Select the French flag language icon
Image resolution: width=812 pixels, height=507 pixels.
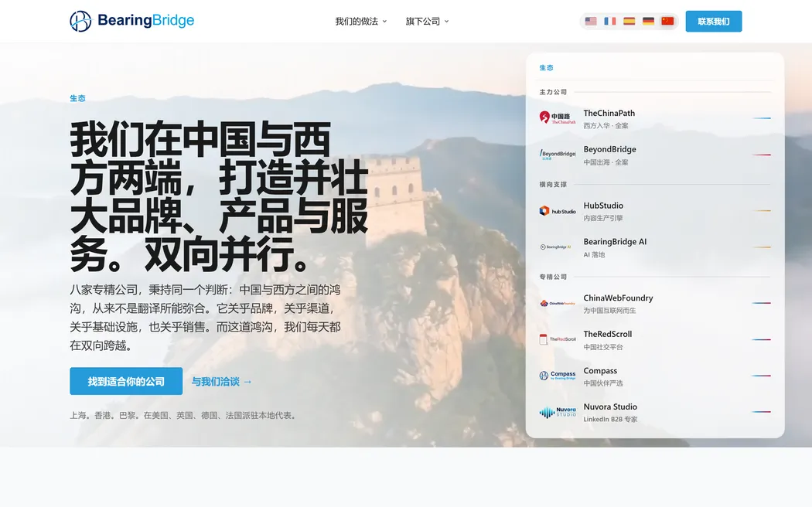click(610, 21)
